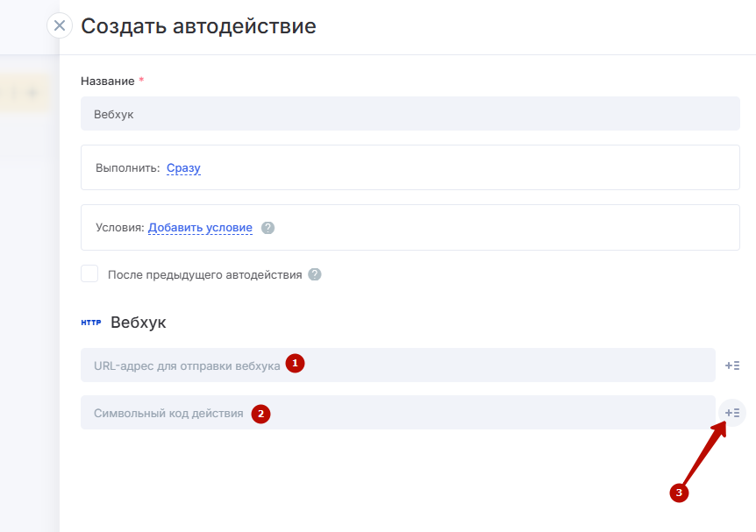
Task: Click the Добавить условие link
Action: click(200, 228)
